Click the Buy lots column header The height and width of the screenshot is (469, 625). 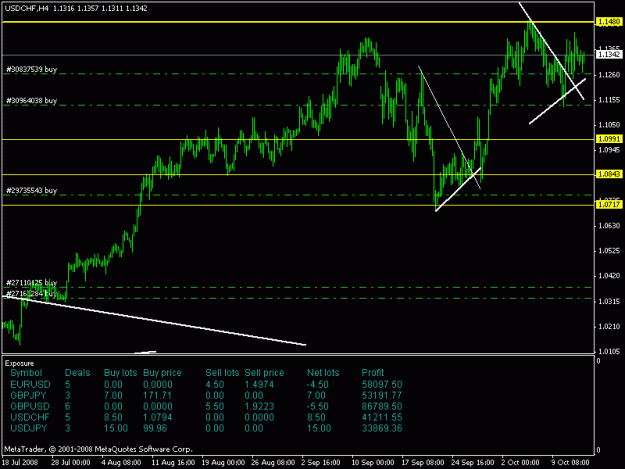pos(120,373)
